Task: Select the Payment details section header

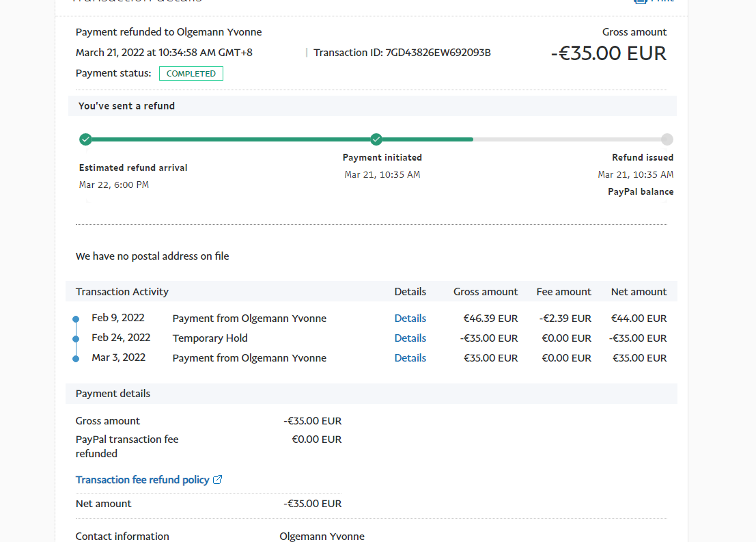Action: coord(113,394)
